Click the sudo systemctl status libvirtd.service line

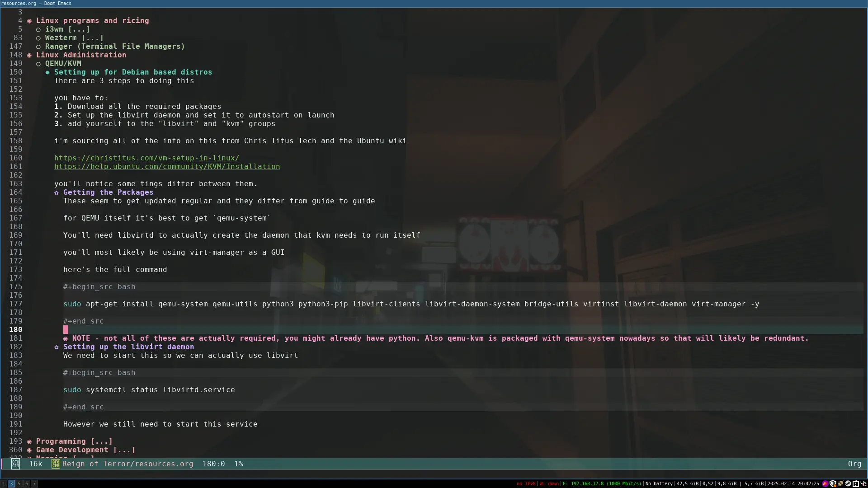click(x=149, y=390)
